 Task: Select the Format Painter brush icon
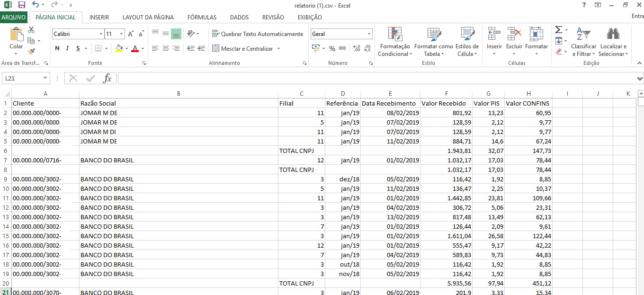click(31, 52)
